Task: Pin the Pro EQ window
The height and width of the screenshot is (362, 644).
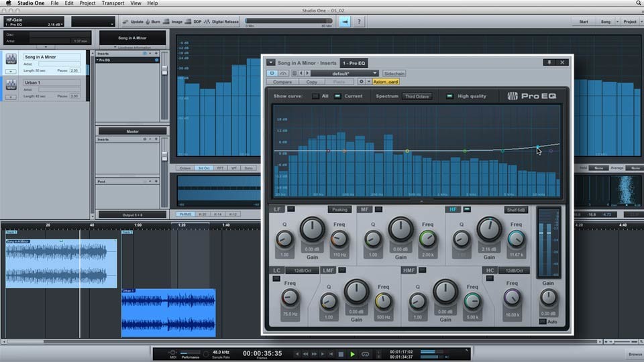Action: pos(549,62)
